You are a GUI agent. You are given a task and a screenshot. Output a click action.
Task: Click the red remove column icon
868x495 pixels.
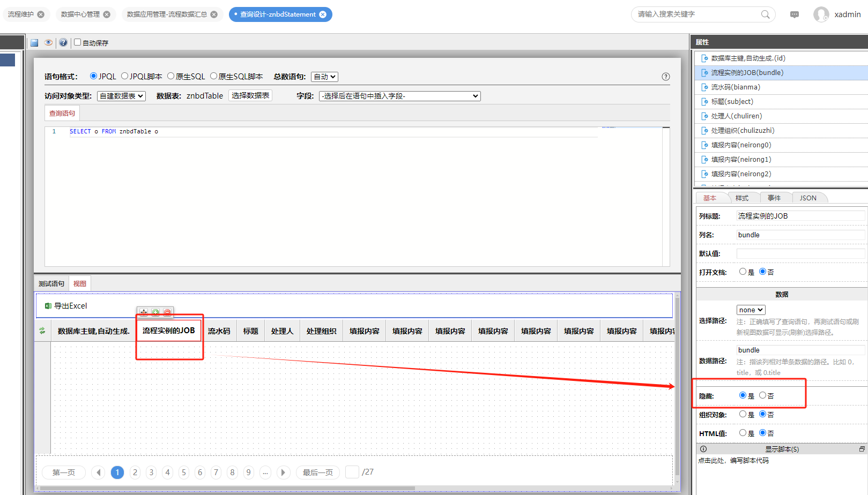click(x=167, y=312)
